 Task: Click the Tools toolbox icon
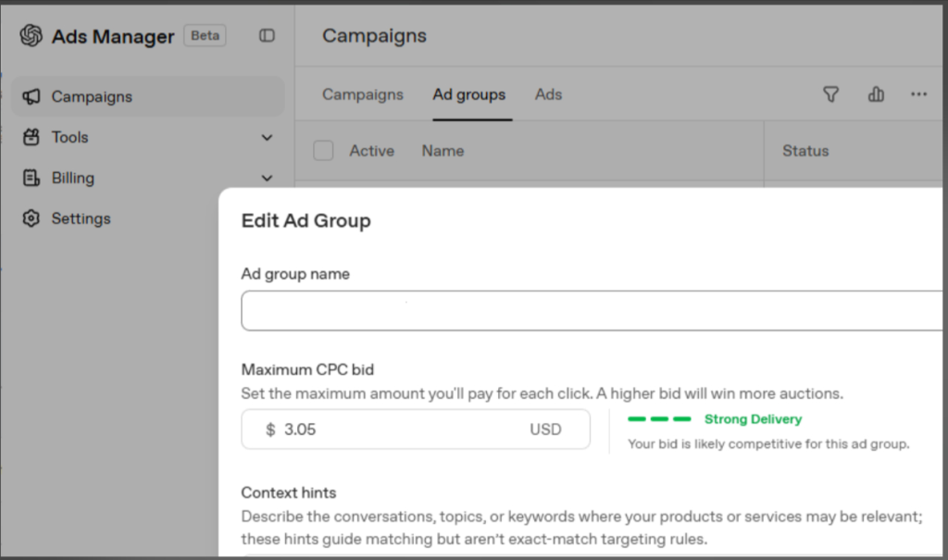point(31,137)
